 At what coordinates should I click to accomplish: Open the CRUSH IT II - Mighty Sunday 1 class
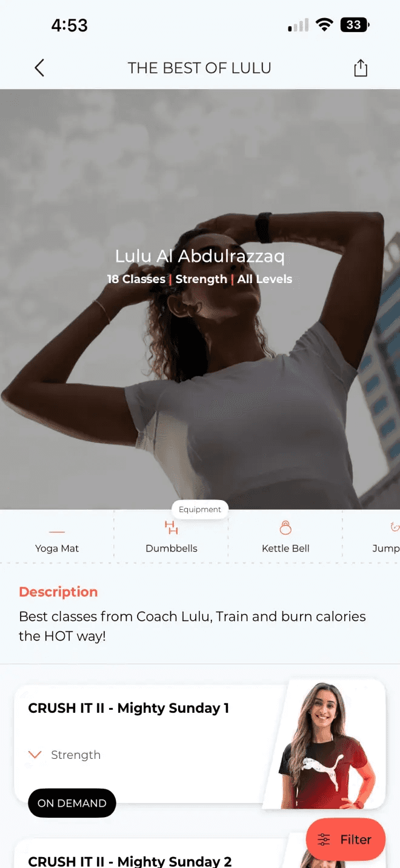tap(128, 708)
